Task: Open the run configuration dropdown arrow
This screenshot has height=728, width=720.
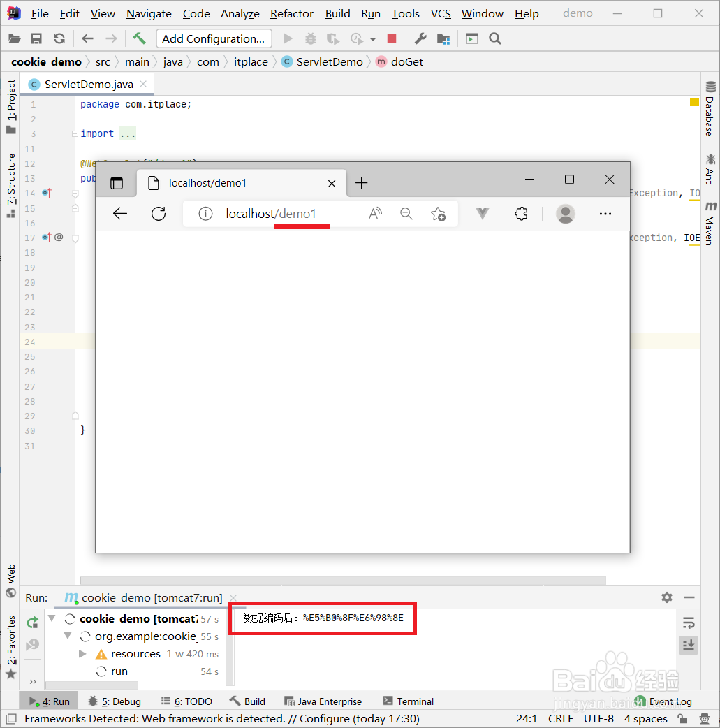Action: [x=373, y=39]
